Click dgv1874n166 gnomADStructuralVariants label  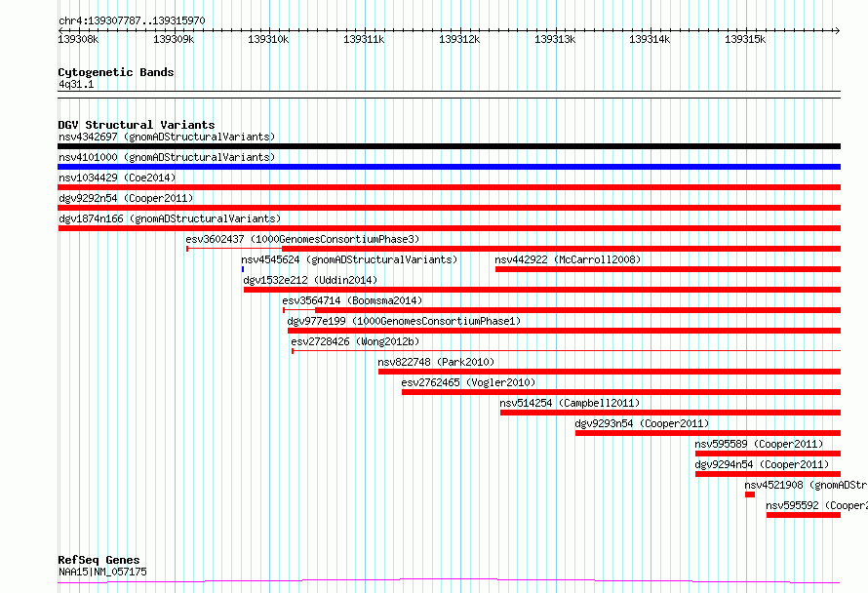coord(170,218)
